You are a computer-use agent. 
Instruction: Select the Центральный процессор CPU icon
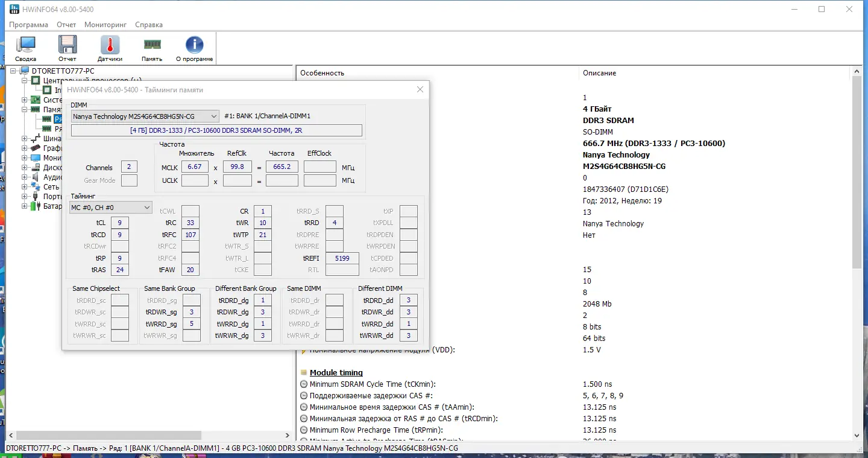(35, 80)
